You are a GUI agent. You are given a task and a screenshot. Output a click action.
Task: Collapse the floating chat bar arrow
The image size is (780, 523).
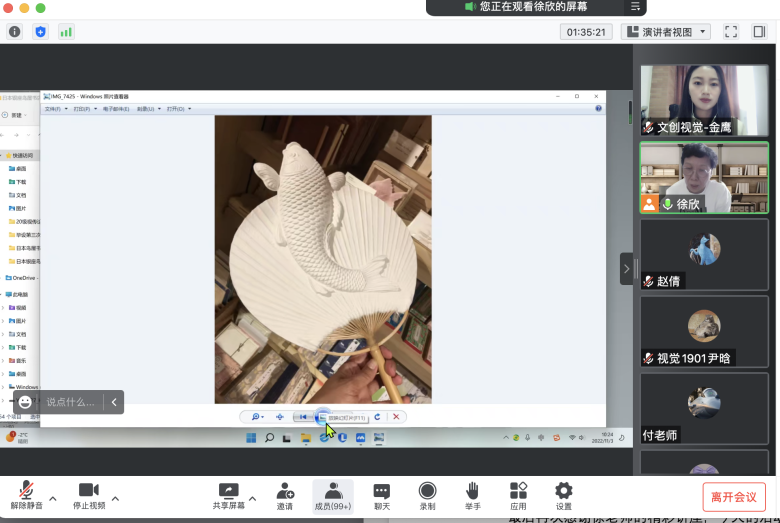(x=114, y=402)
